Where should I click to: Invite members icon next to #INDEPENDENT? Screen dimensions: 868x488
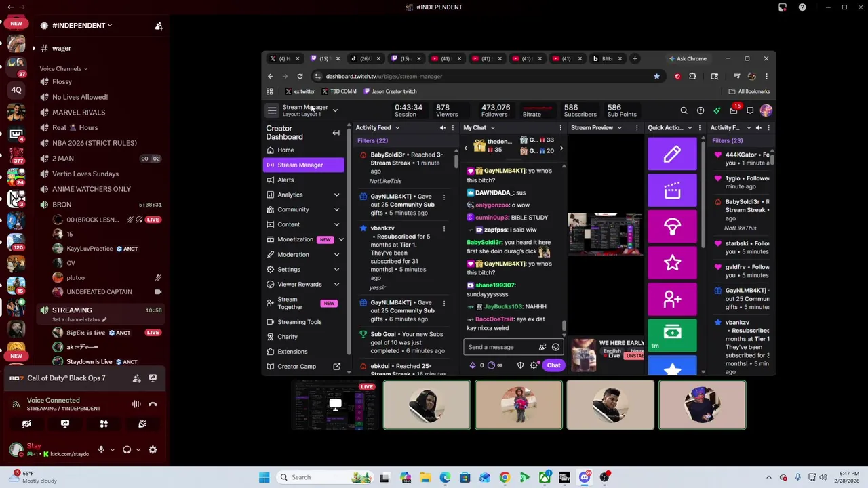(x=159, y=26)
